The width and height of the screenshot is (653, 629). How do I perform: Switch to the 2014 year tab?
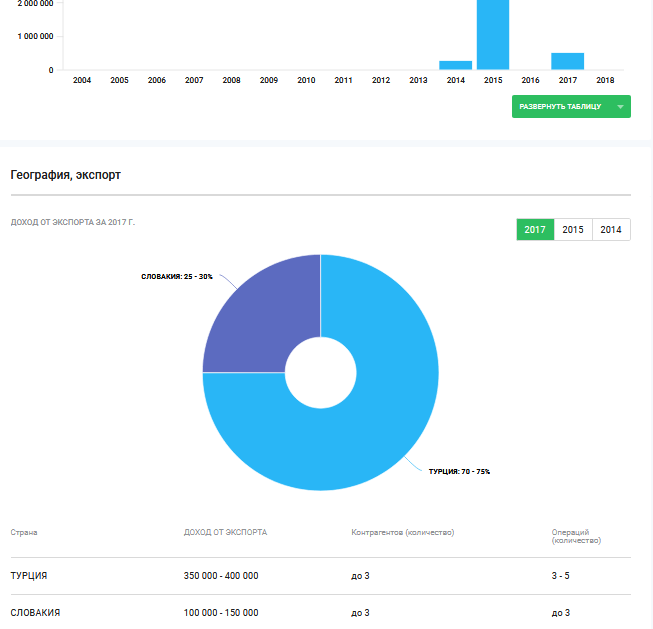pos(611,230)
